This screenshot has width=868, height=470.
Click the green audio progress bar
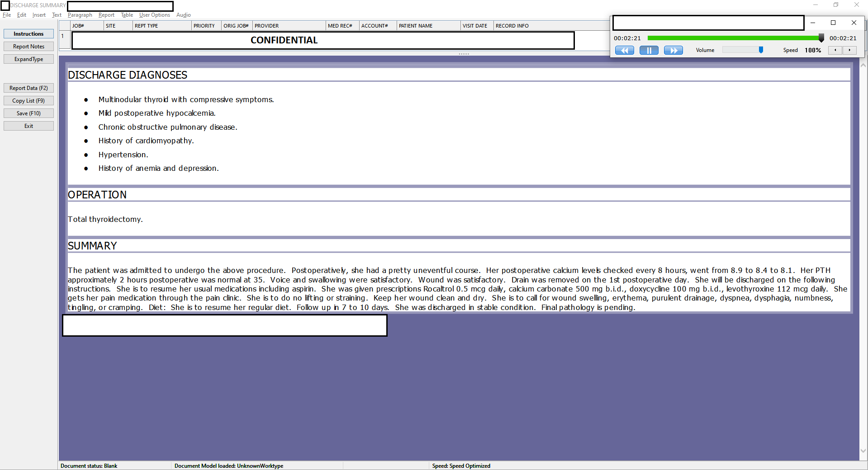point(735,38)
